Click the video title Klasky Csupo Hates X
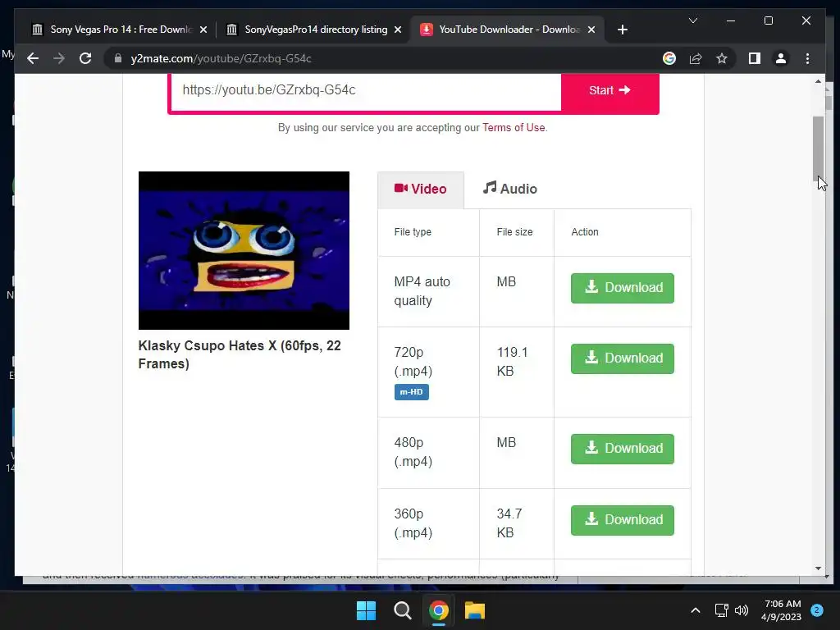The height and width of the screenshot is (630, 840). click(x=240, y=354)
